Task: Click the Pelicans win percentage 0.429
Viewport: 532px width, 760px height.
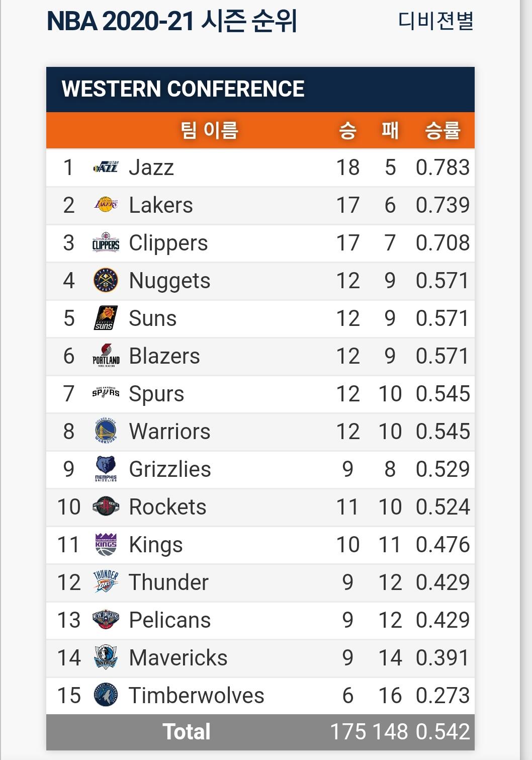Action: (x=442, y=620)
